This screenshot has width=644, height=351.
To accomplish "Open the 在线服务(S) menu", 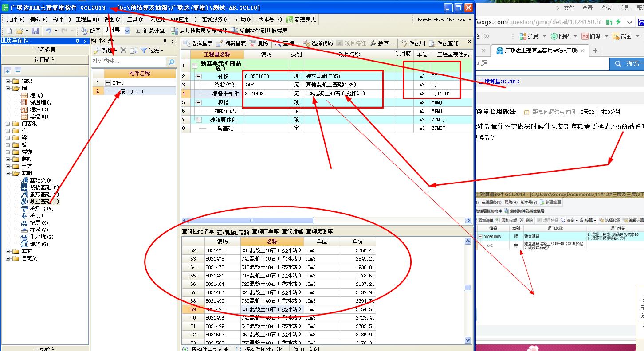I will [216, 19].
